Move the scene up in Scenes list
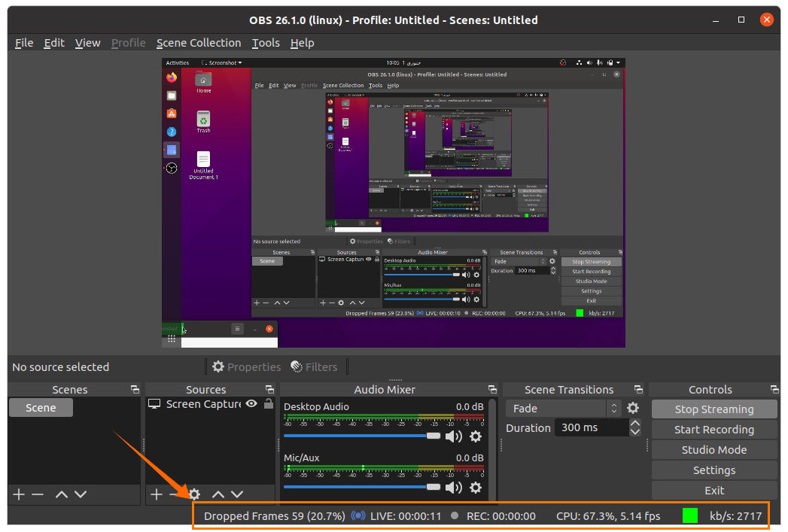This screenshot has width=788, height=532. (61, 494)
